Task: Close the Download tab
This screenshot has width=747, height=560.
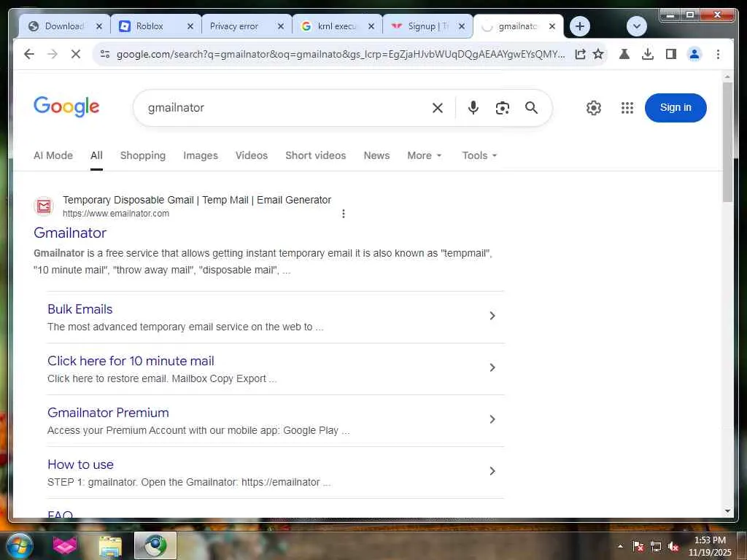Action: click(x=99, y=26)
